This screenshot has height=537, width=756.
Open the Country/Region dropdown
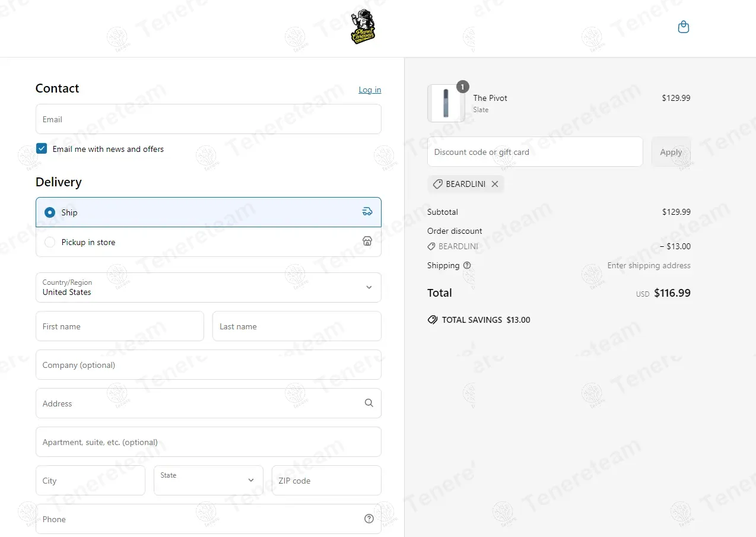pyautogui.click(x=208, y=287)
